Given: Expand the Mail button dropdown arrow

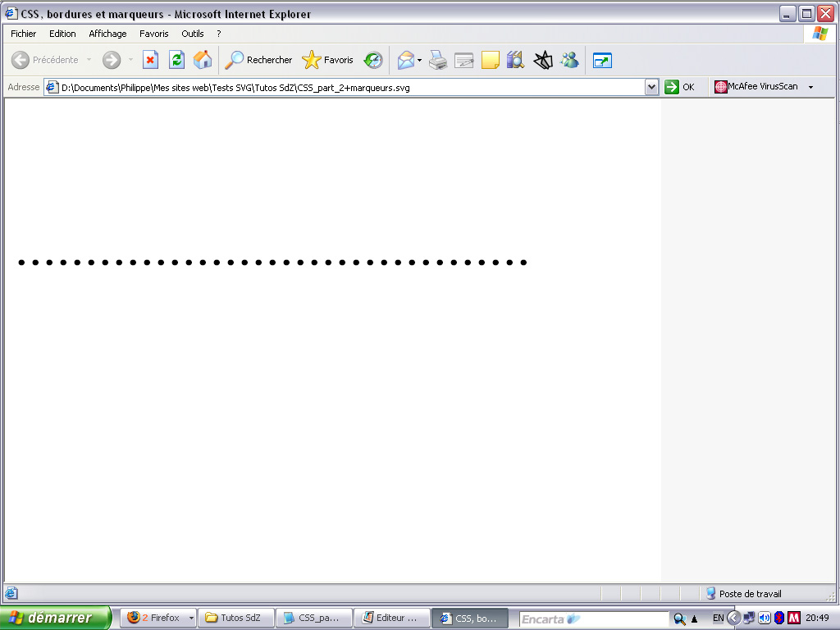Looking at the screenshot, I should [419, 60].
